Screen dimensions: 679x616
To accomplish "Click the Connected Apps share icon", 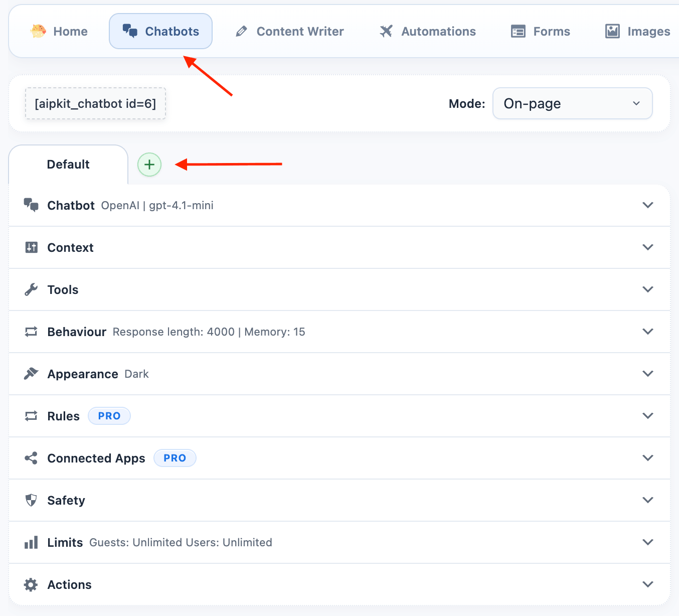I will [31, 458].
